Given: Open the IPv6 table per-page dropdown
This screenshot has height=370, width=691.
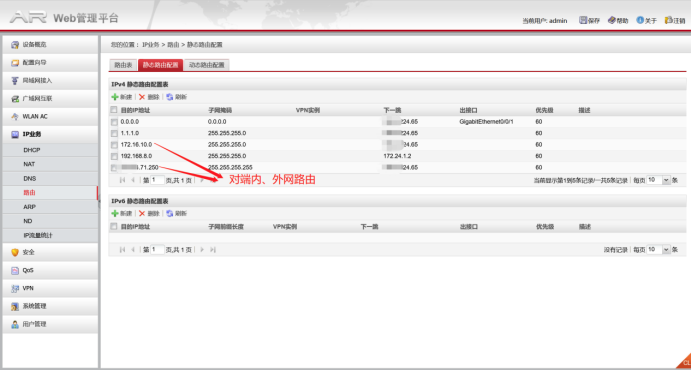Looking at the screenshot, I should pyautogui.click(x=666, y=250).
